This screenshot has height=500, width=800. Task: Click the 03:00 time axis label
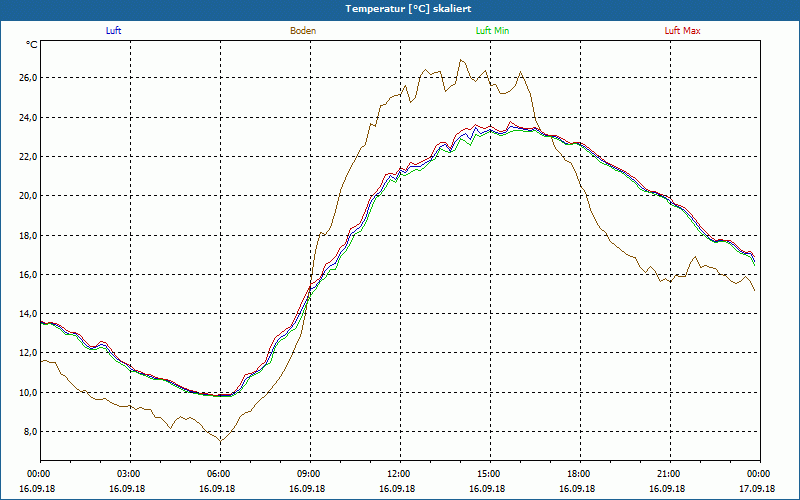130,473
